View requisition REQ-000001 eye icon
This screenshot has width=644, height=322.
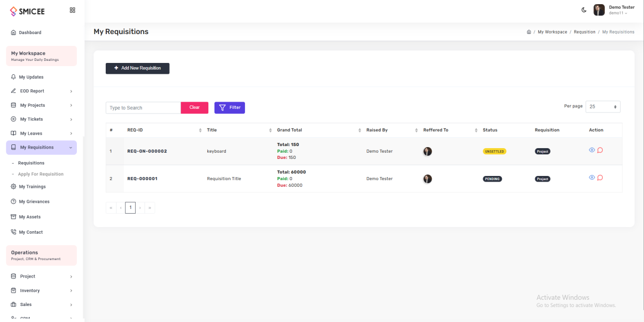click(592, 178)
